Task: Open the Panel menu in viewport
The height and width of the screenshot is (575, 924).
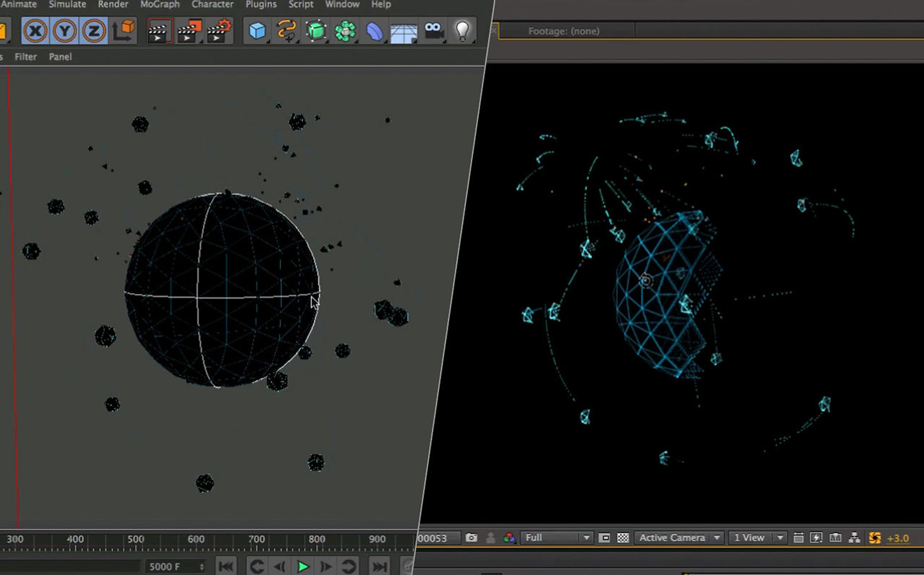Action: [x=60, y=57]
